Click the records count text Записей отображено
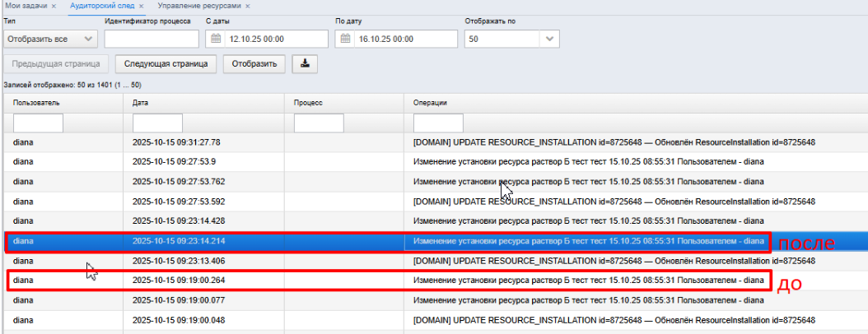The image size is (868, 334). (72, 86)
